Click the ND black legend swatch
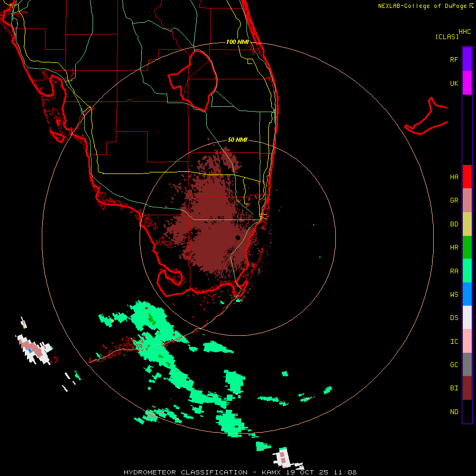Image resolution: width=476 pixels, height=476 pixels. (x=467, y=411)
